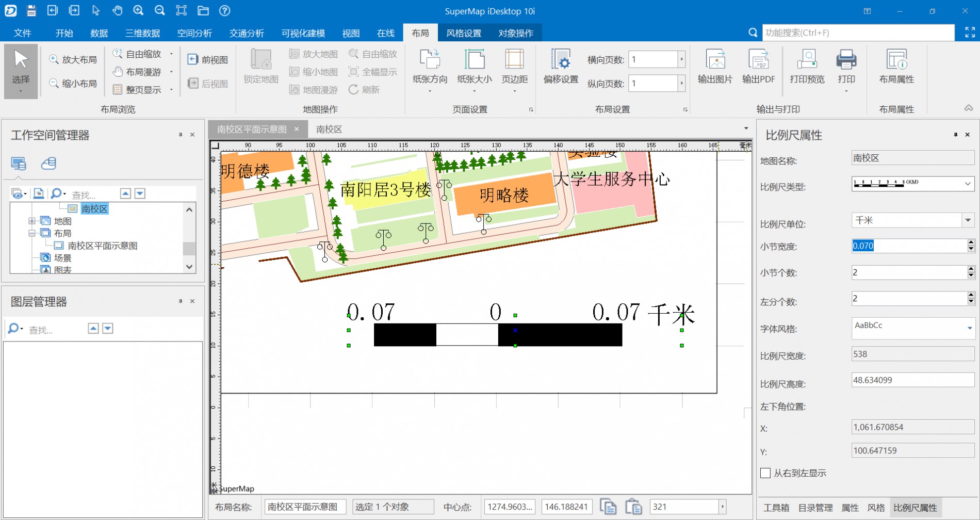
Task: Click 输出PDF export button
Action: tap(758, 67)
